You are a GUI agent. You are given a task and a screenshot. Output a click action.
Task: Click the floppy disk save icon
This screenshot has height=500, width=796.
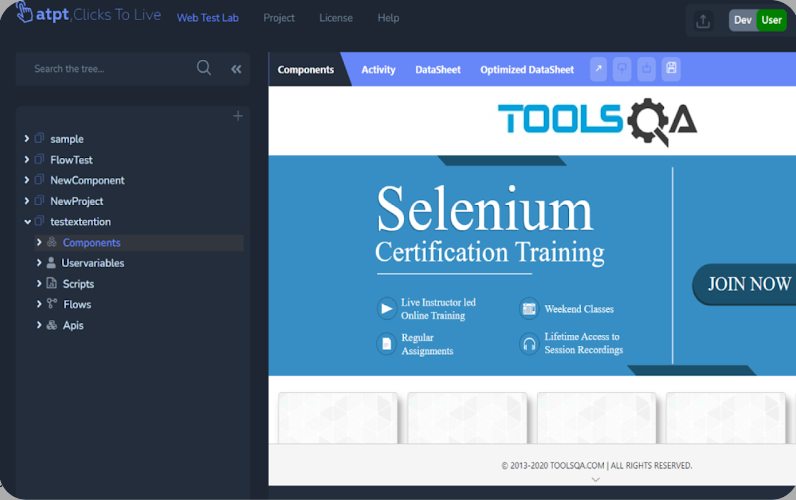(x=671, y=69)
